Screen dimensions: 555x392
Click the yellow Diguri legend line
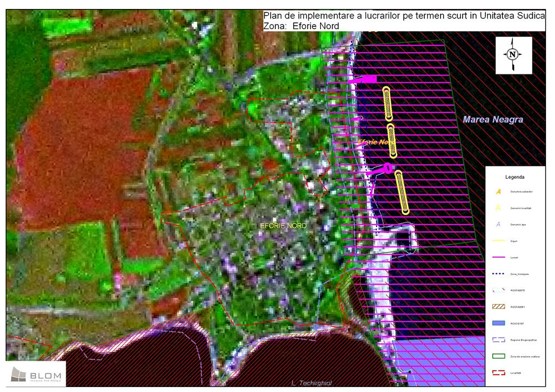tap(498, 241)
